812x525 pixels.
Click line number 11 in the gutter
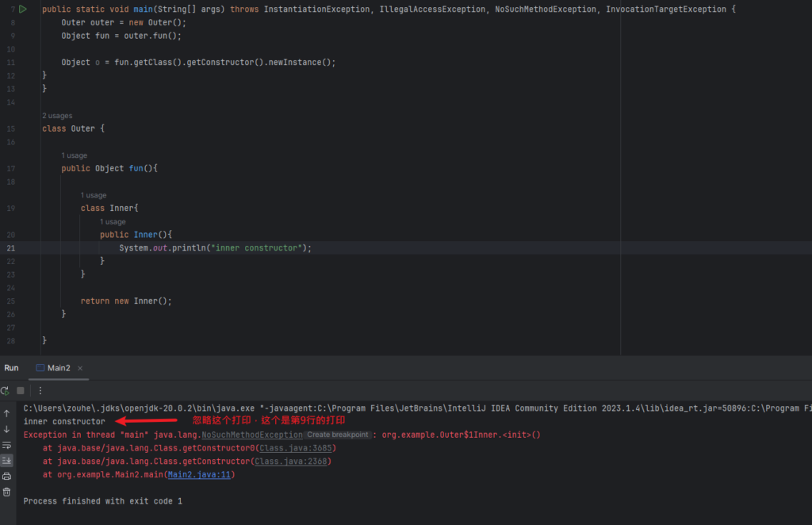pos(11,62)
